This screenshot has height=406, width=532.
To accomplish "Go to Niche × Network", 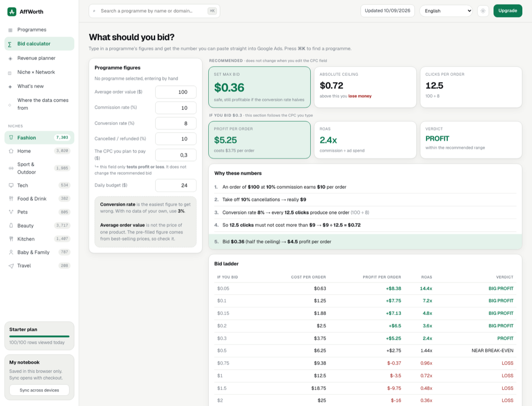I will coord(39,72).
